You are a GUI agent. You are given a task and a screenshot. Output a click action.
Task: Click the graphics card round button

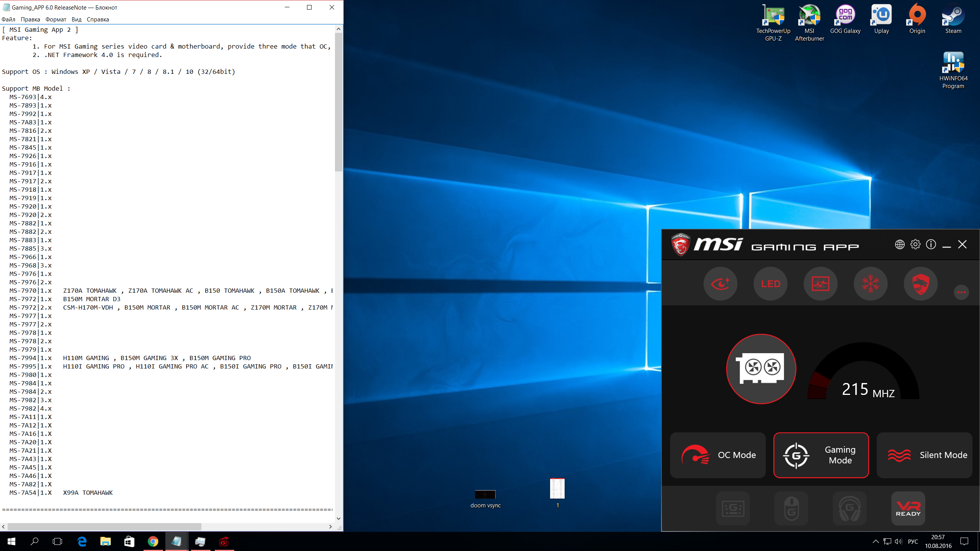761,368
